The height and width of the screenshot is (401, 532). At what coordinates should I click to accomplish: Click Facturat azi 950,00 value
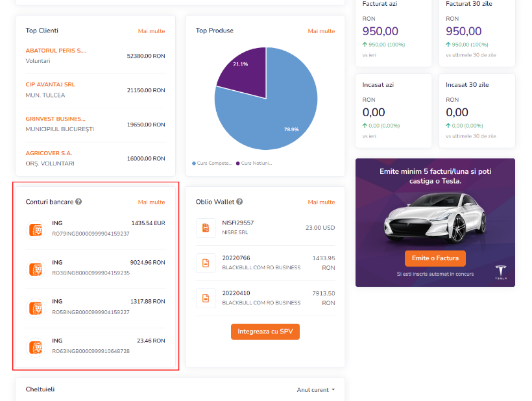[x=380, y=31]
